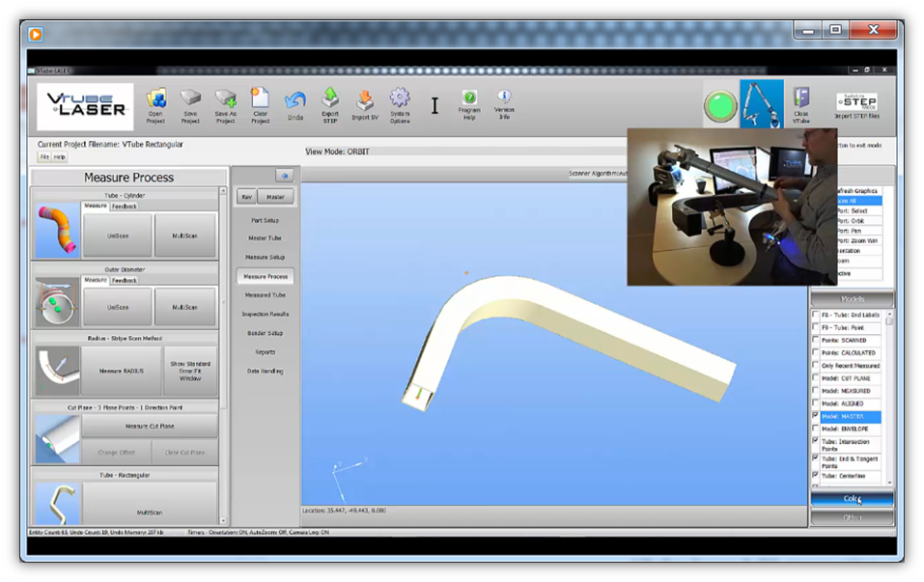This screenshot has height=582, width=924.
Task: Expand the Colors section bar
Action: pos(852,499)
